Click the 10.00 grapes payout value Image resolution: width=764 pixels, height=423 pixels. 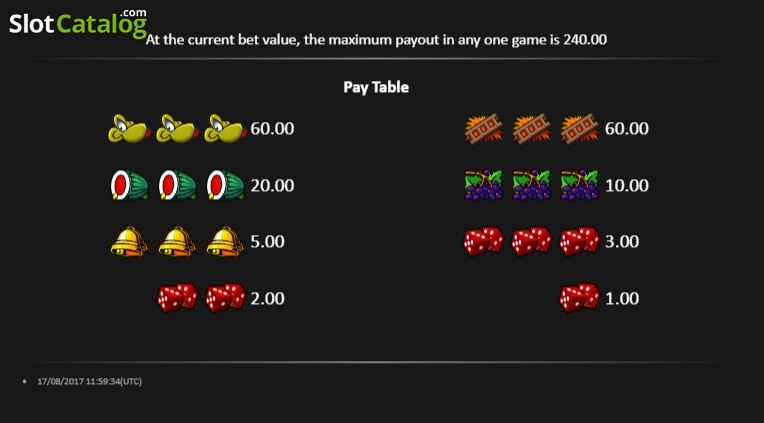click(x=627, y=186)
